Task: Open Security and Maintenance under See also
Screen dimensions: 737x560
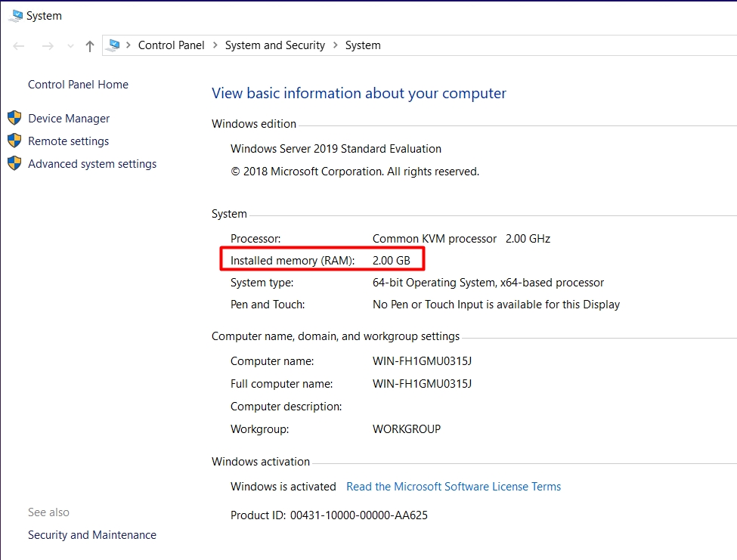Action: point(92,535)
